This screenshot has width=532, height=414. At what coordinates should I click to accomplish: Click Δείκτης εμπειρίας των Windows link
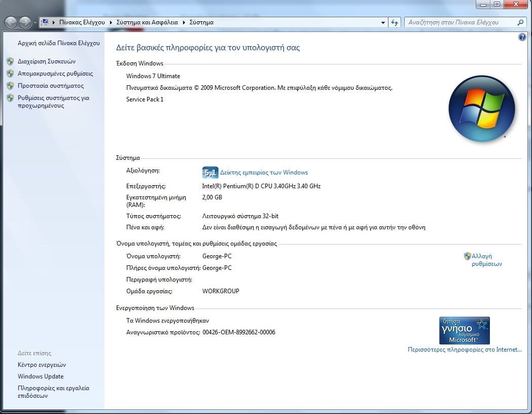[x=264, y=172]
